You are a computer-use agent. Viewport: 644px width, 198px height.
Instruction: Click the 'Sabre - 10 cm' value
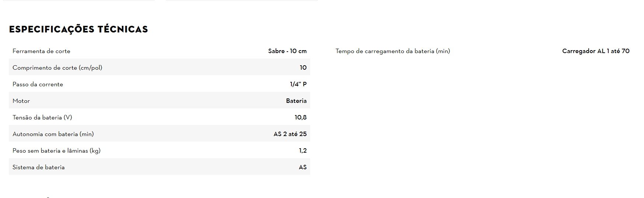click(x=287, y=51)
